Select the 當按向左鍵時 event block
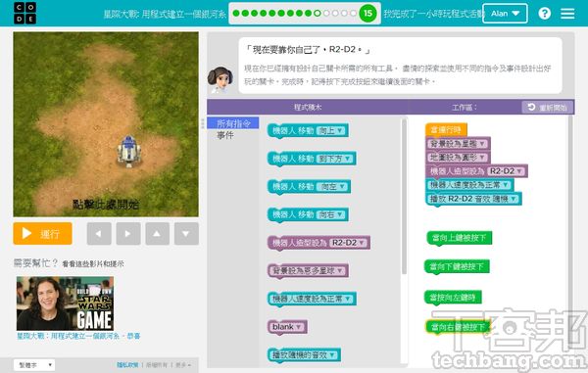The width and height of the screenshot is (588, 373). tap(453, 298)
